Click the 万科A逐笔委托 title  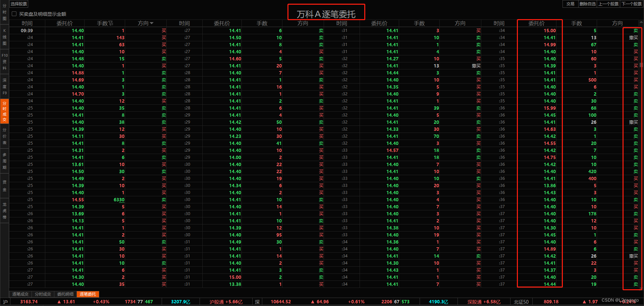[x=326, y=14]
